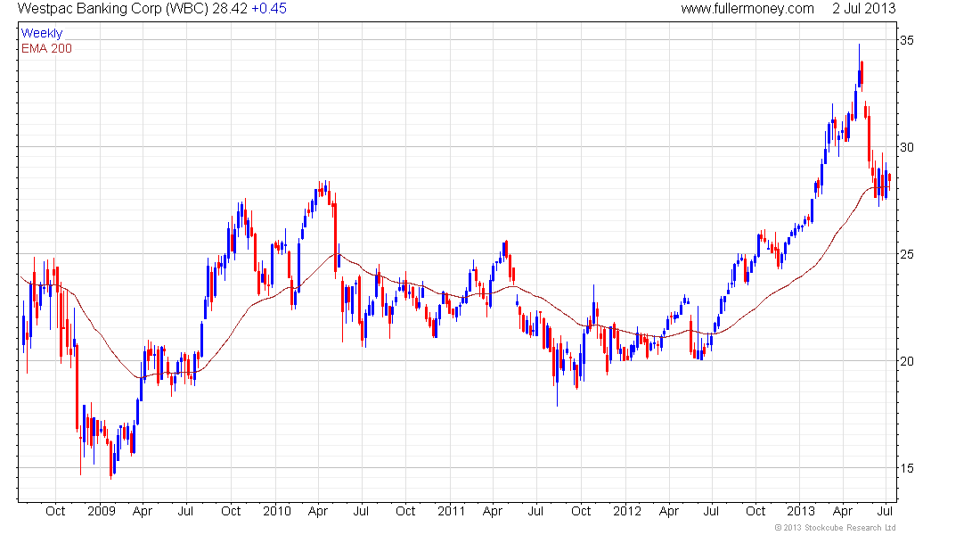The height and width of the screenshot is (535, 980).
Task: Click the peak candlestick near 35 in 2013
Action: pos(859,66)
